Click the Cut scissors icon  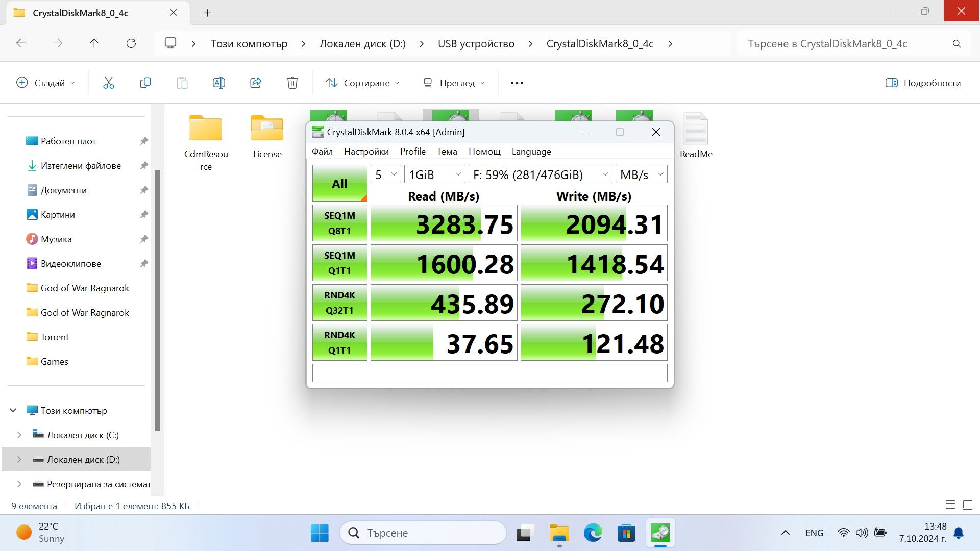[x=108, y=83]
